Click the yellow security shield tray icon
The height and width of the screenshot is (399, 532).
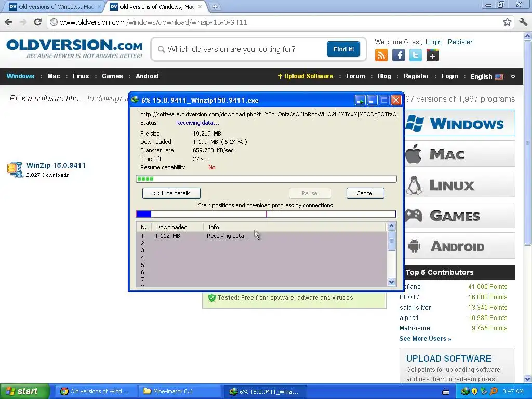pyautogui.click(x=474, y=391)
